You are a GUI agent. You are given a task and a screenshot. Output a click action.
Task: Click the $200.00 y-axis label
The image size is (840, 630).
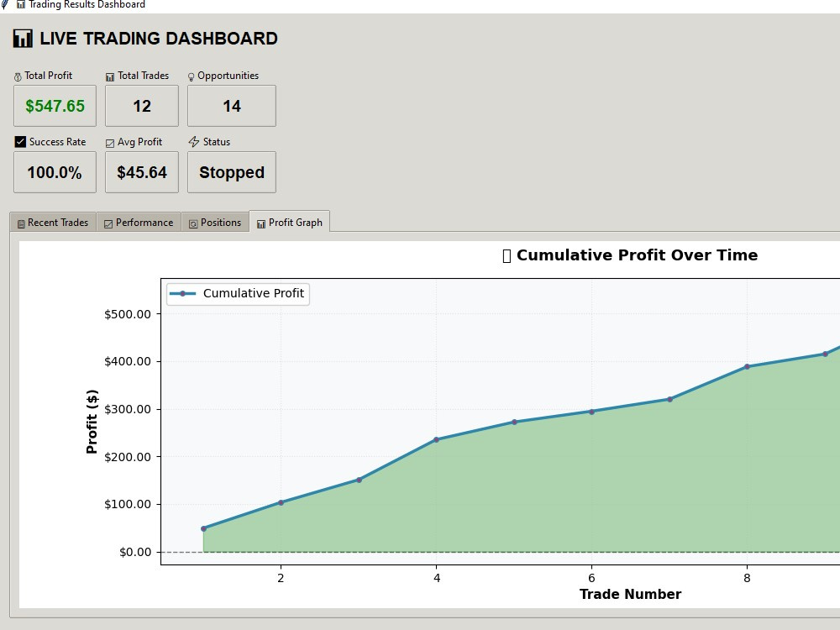[x=128, y=457]
